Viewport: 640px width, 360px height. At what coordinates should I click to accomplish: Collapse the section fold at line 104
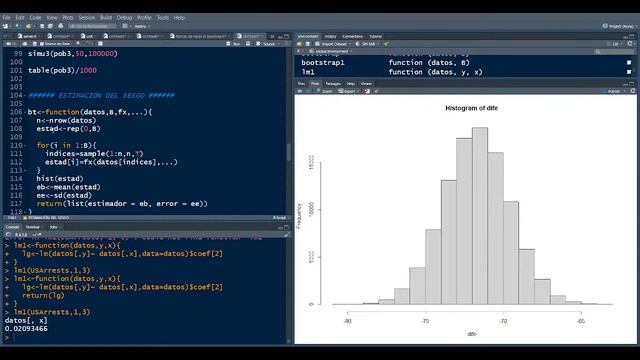[25, 96]
